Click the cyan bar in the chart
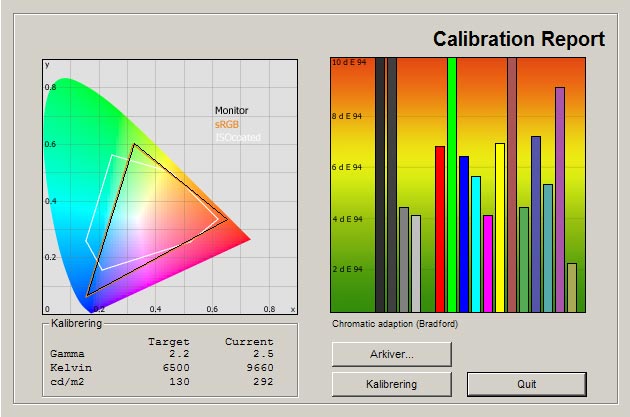 [476, 244]
